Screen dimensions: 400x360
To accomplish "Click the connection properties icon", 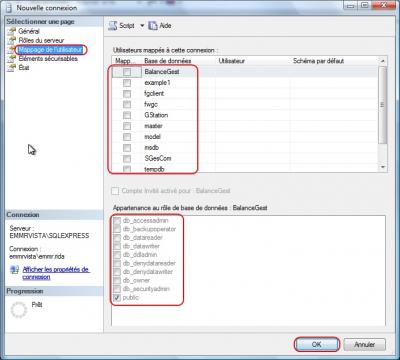I will coord(14,270).
